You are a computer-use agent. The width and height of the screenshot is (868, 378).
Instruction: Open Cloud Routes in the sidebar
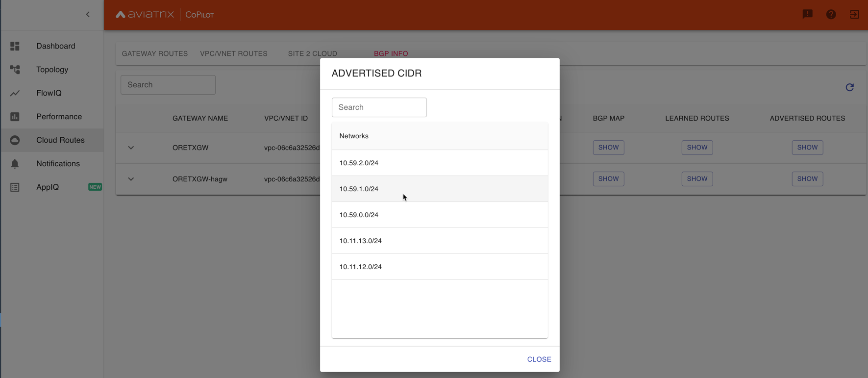(x=60, y=140)
